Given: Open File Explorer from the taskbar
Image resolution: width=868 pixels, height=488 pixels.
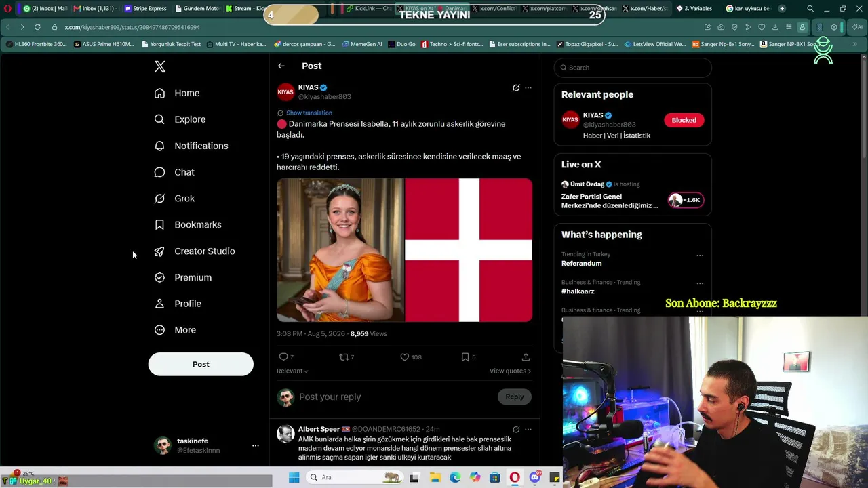Looking at the screenshot, I should 435,477.
